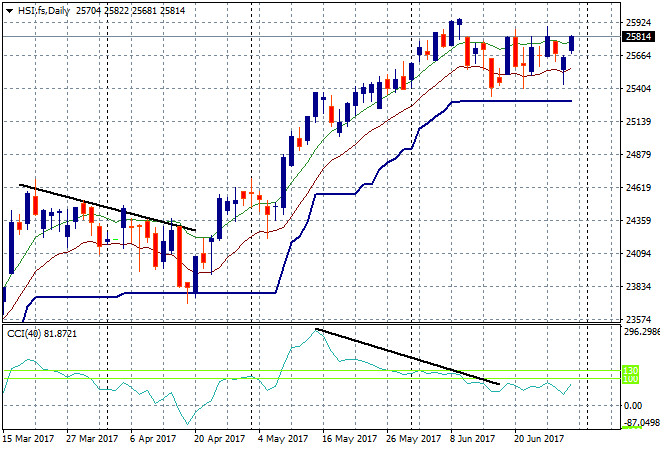
Task: Select the CCI(40) 81.8721 indicator label
Action: pyautogui.click(x=42, y=334)
